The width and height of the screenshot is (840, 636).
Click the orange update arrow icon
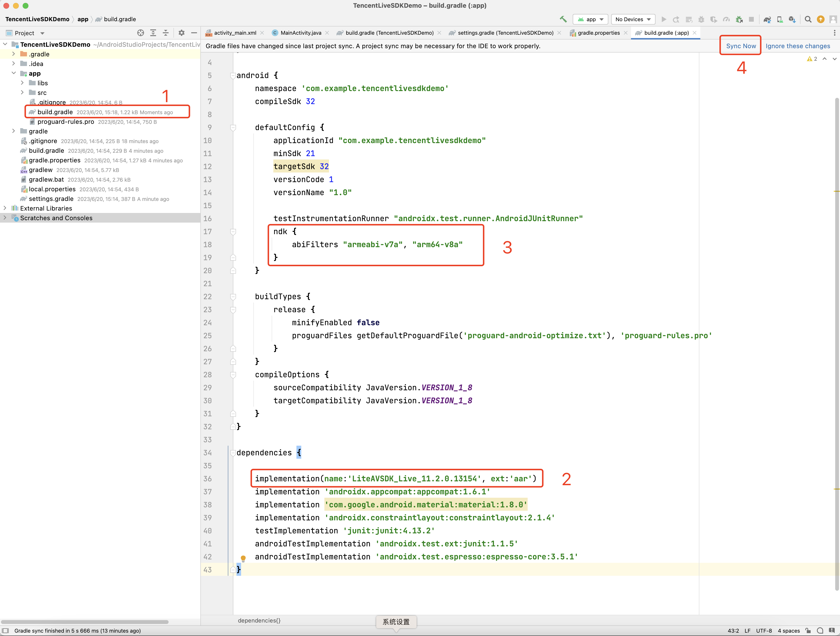(x=821, y=19)
